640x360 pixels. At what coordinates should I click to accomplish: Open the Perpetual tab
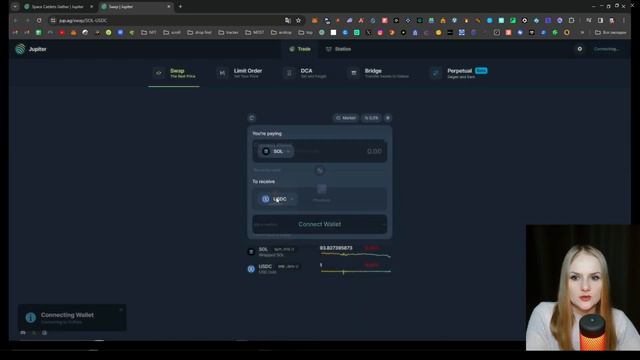coord(459,73)
